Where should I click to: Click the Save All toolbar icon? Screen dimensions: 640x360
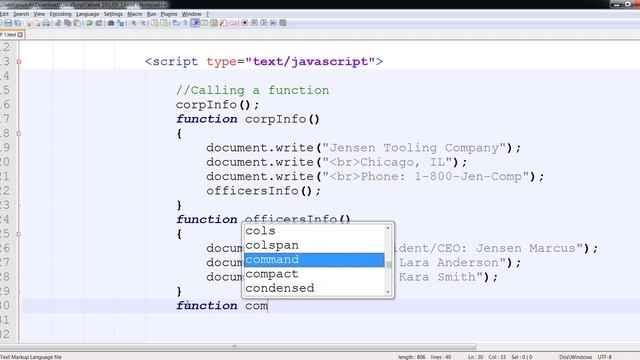point(18,23)
